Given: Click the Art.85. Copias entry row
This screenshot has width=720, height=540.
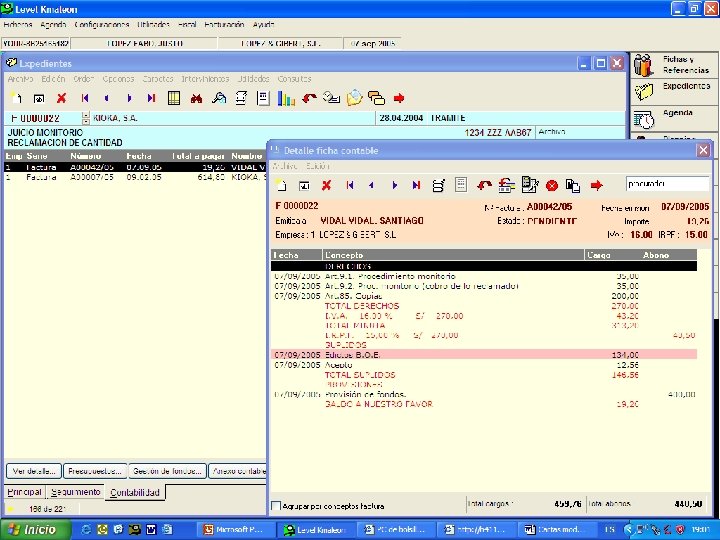Looking at the screenshot, I should tap(484, 296).
